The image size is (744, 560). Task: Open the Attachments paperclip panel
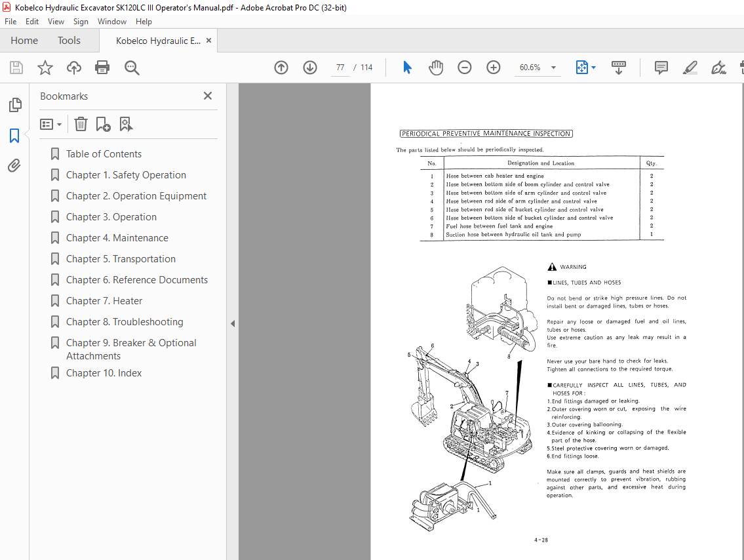click(x=14, y=166)
